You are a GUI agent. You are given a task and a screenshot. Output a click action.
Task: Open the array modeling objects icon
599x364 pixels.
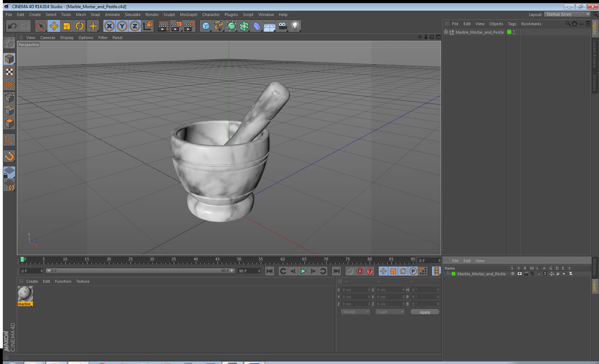click(244, 26)
